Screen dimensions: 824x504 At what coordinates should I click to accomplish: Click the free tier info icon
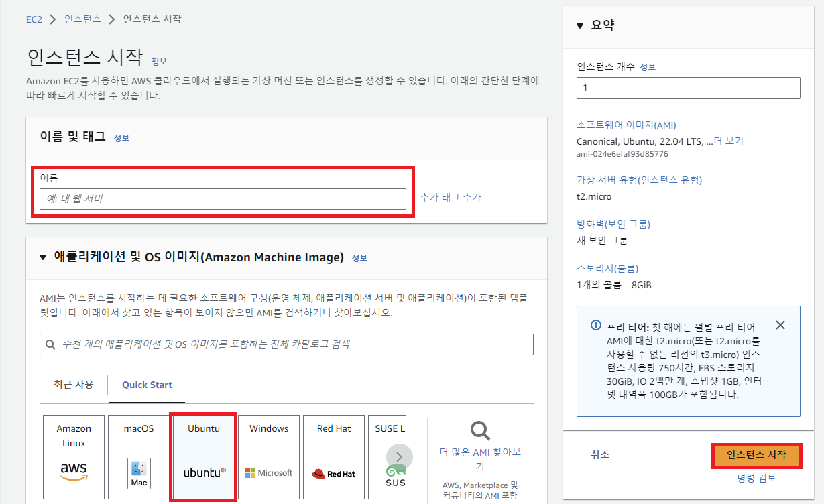[x=595, y=325]
